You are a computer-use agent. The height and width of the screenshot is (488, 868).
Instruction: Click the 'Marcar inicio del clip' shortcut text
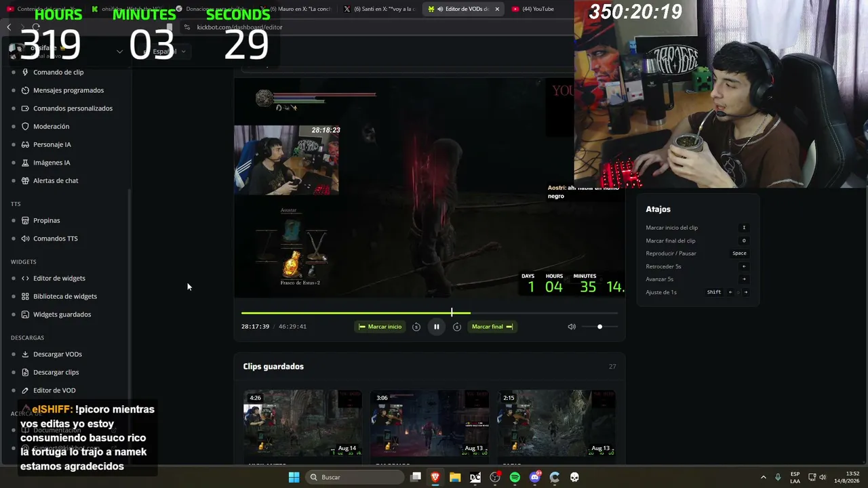[x=671, y=228]
